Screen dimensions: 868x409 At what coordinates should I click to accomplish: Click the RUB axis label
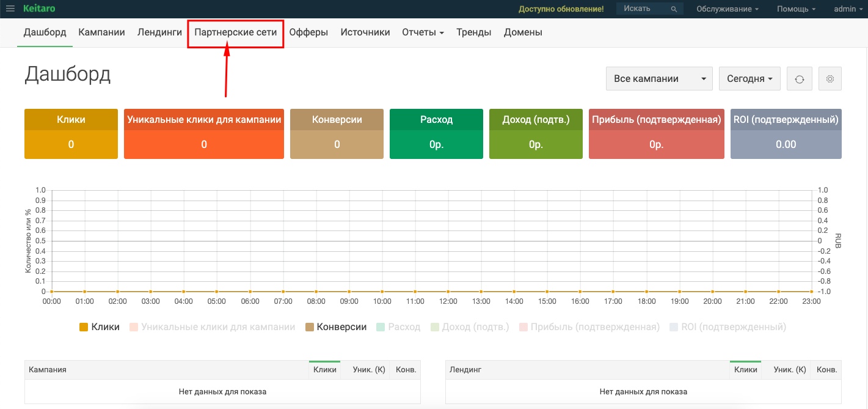838,240
